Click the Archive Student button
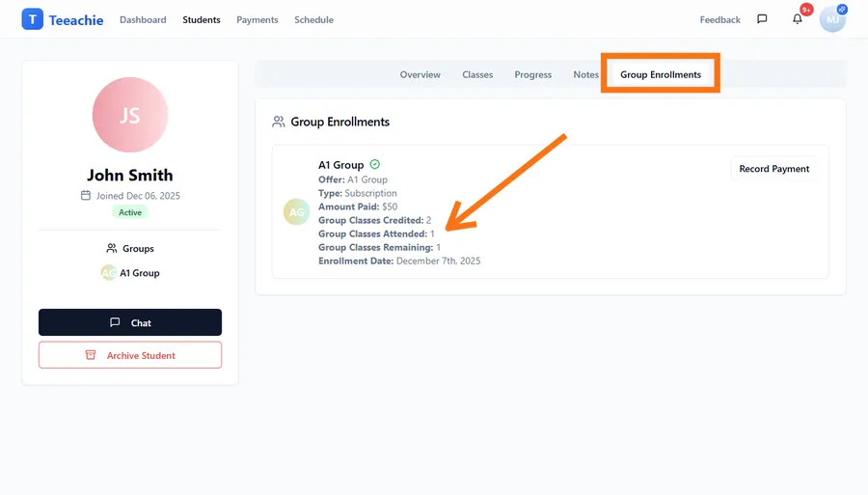This screenshot has width=868, height=495. [130, 355]
